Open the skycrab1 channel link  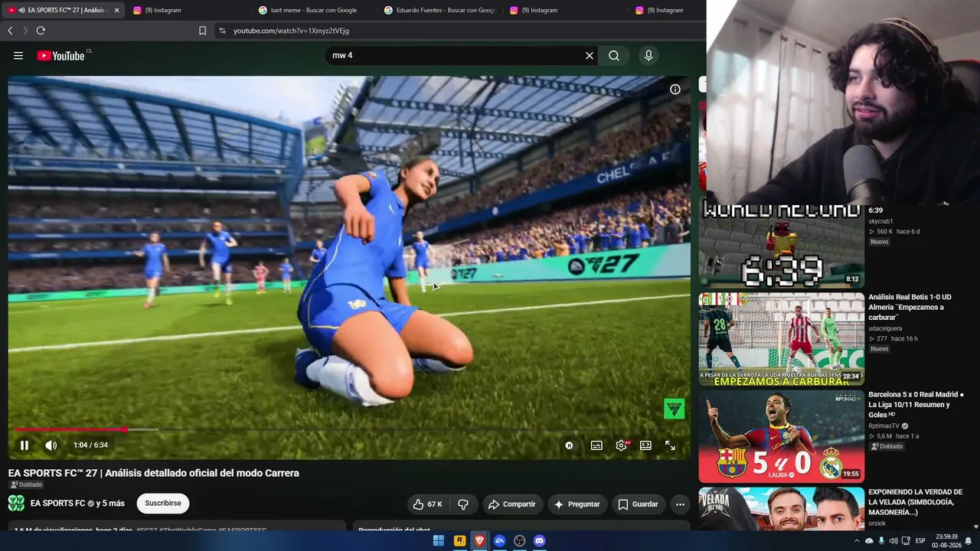pyautogui.click(x=881, y=221)
